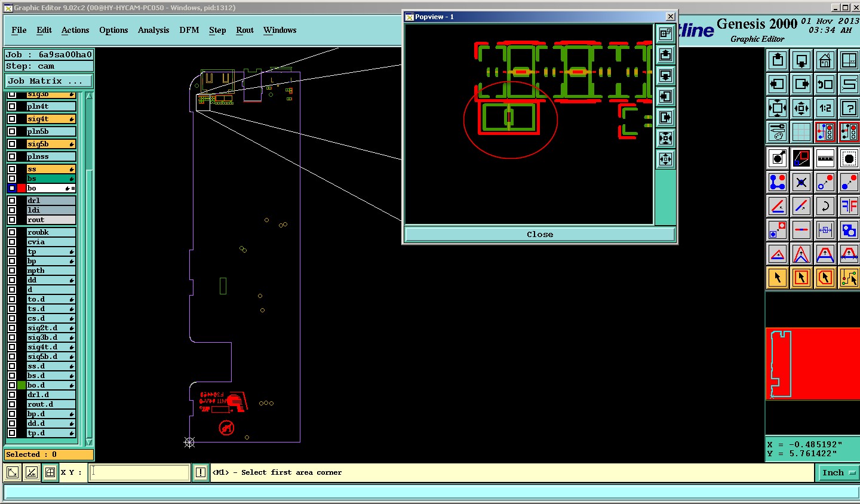Click the pan right icon in main toolbar
Viewport: 860px width, 504px height.
[x=801, y=84]
